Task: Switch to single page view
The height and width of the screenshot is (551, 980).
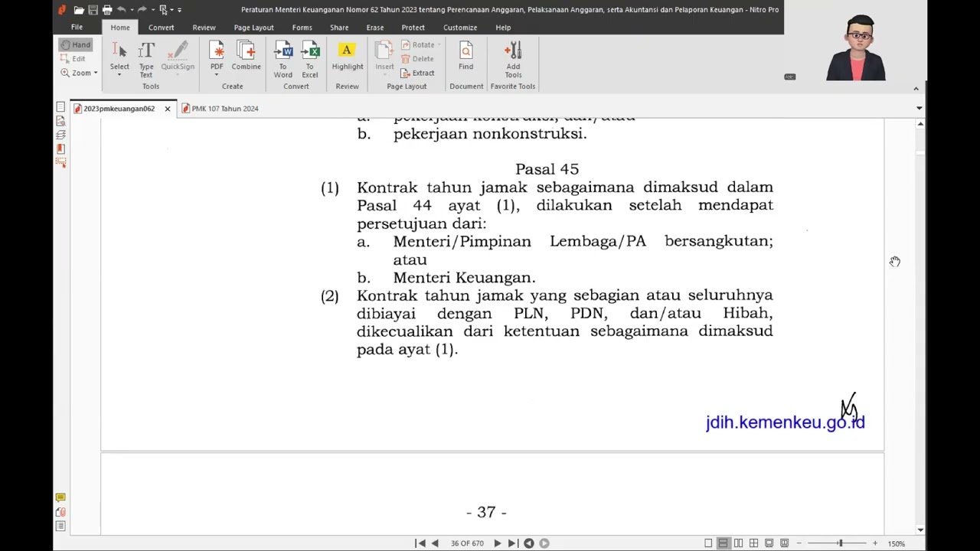Action: 708,543
